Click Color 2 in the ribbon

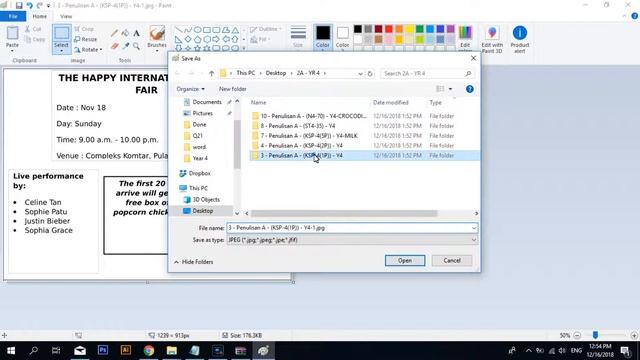[x=342, y=38]
